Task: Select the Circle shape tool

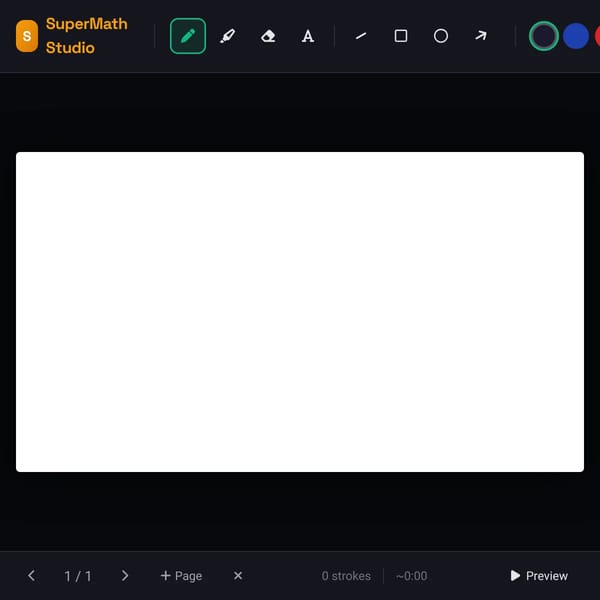Action: click(441, 36)
